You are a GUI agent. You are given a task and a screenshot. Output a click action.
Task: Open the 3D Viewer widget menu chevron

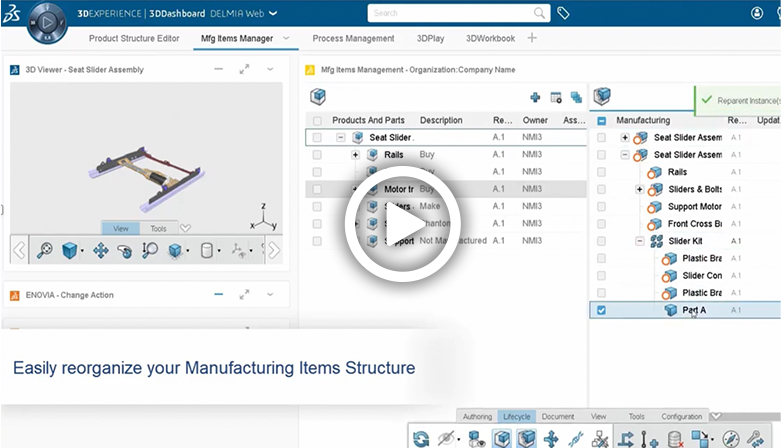click(270, 69)
